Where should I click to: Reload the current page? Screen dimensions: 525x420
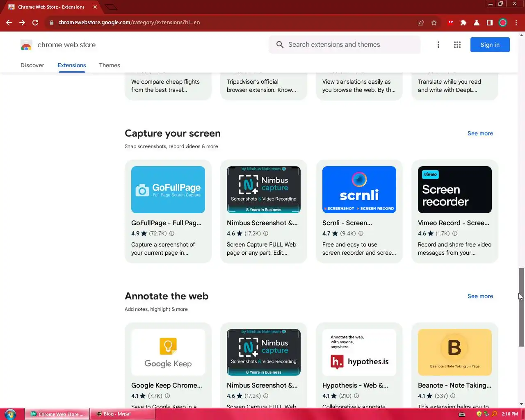[x=35, y=23]
